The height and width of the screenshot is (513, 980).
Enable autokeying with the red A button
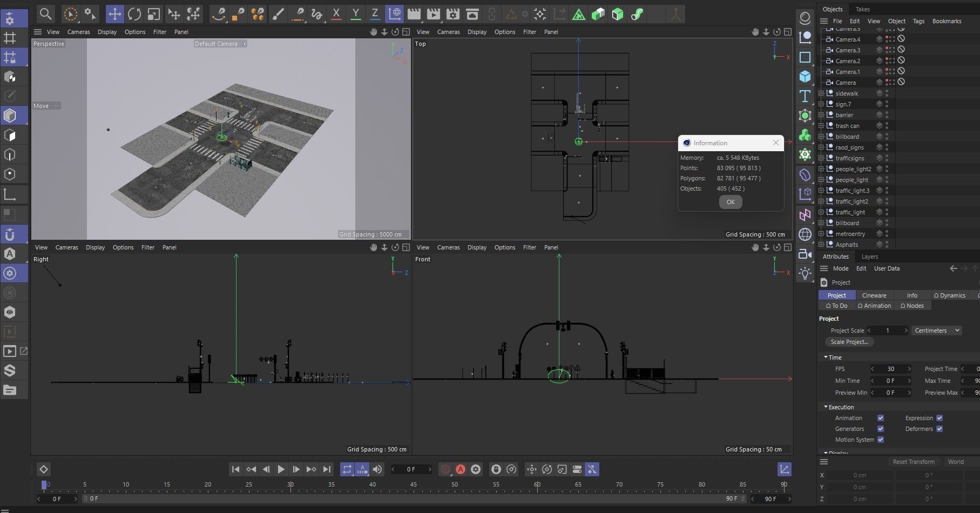click(460, 469)
